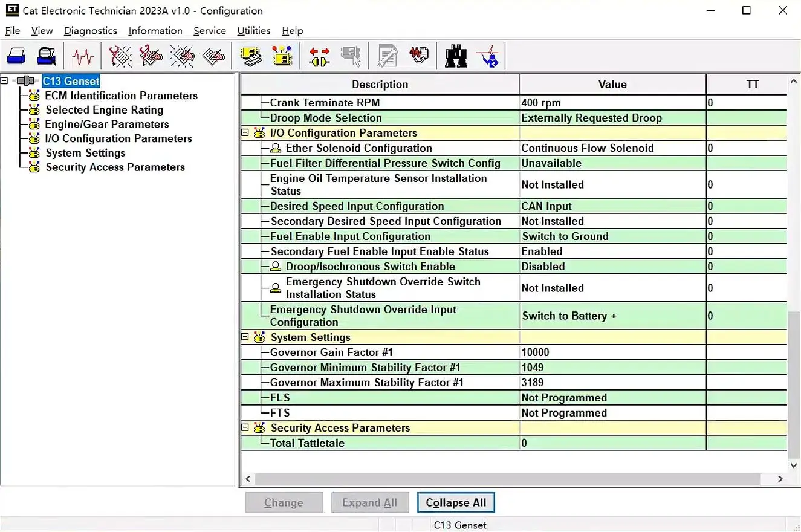This screenshot has height=532, width=801.
Task: Select System Settings in left tree
Action: (86, 153)
